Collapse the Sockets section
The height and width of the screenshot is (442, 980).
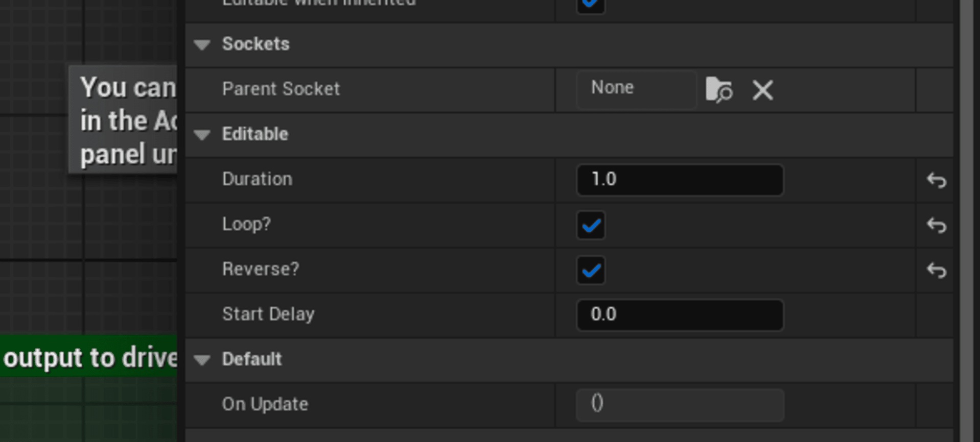[x=202, y=45]
